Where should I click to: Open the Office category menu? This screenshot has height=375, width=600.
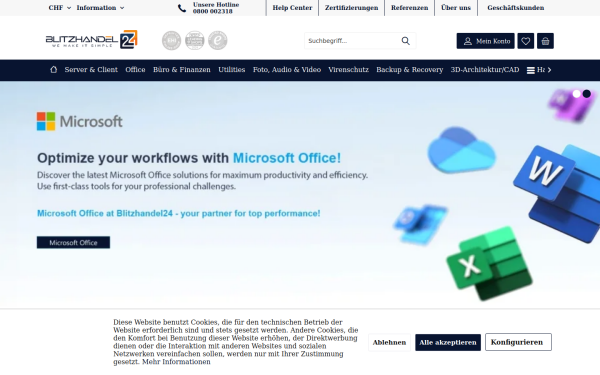coord(135,70)
